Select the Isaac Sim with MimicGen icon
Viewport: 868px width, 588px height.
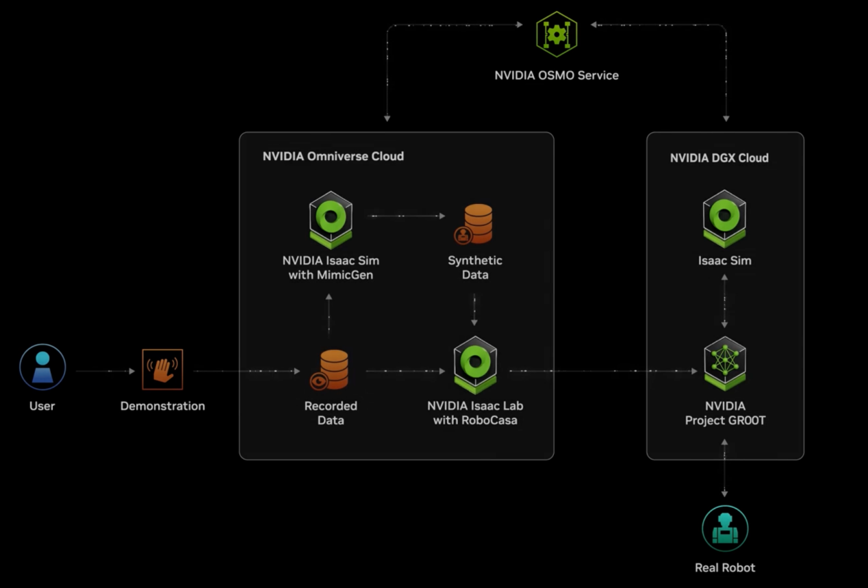point(331,220)
